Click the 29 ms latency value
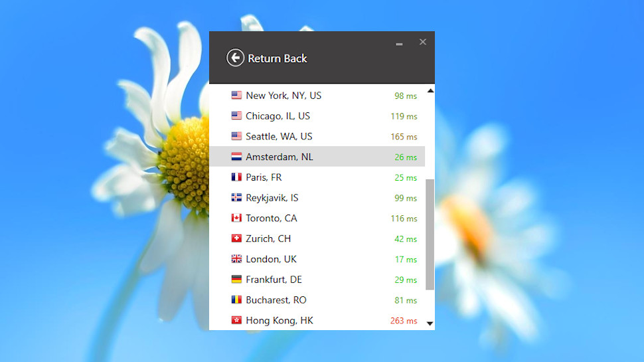This screenshot has width=644, height=362. click(406, 280)
